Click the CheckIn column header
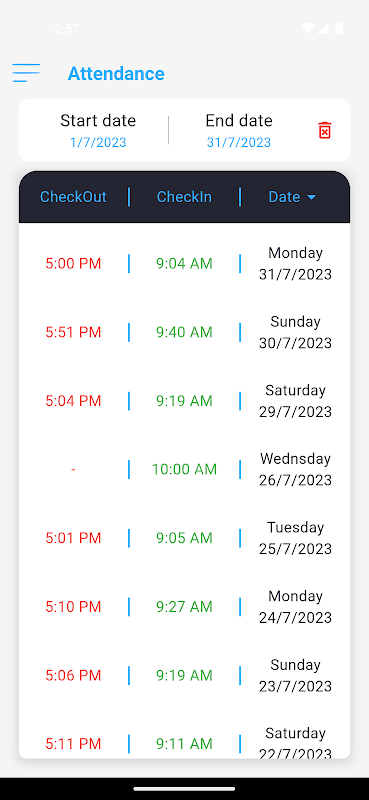 tap(184, 197)
